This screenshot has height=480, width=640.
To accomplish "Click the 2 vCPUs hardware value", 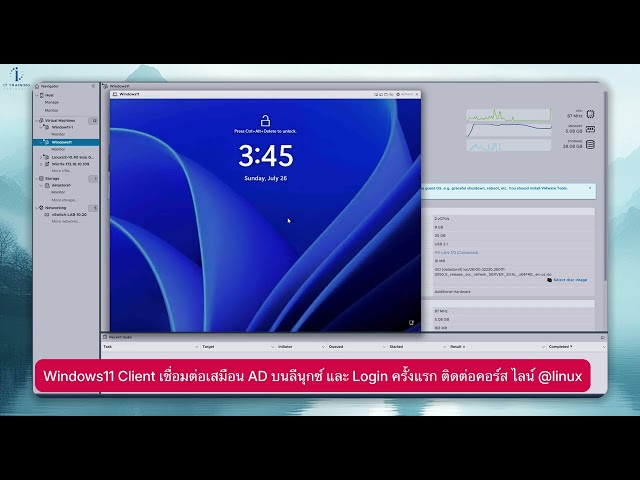I will 442,219.
